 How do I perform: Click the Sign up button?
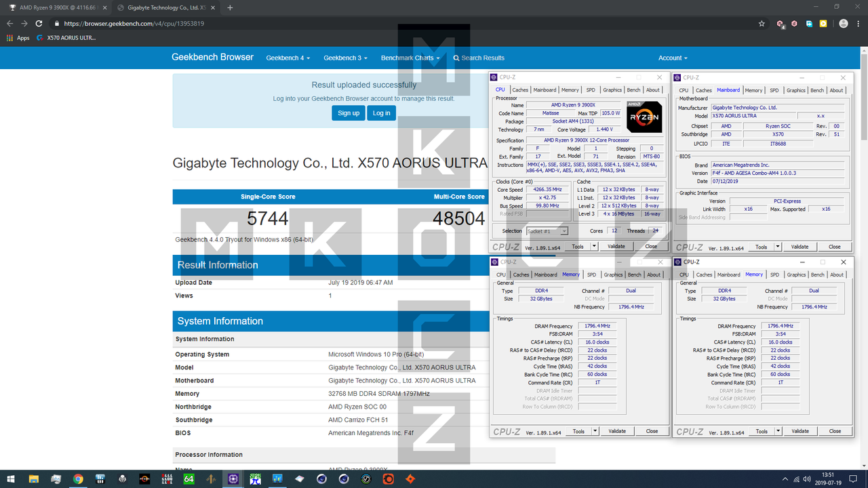point(349,113)
